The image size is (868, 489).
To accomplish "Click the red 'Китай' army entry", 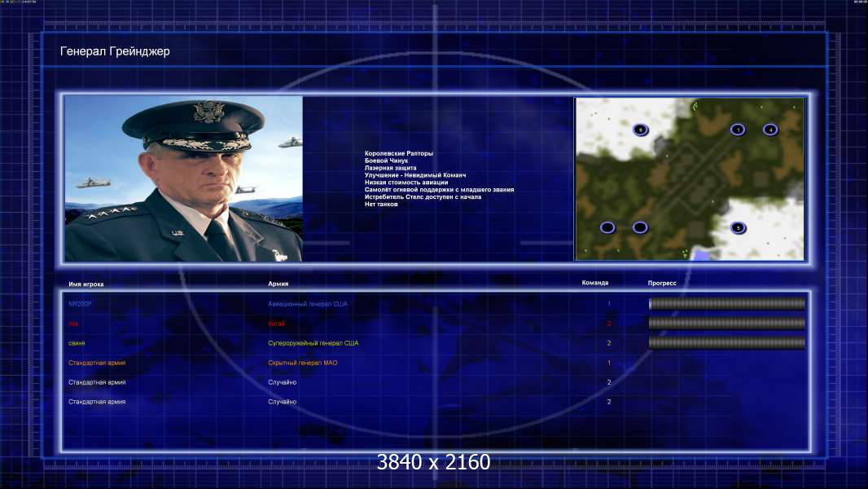I will (x=276, y=324).
